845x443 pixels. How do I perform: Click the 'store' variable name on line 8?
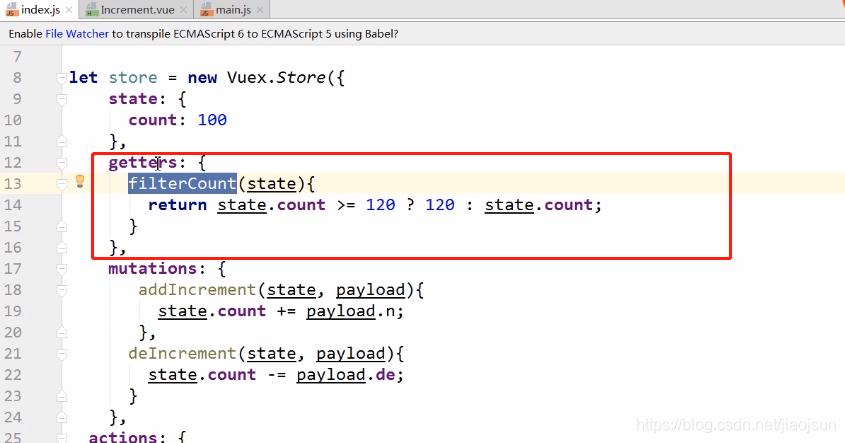point(133,78)
